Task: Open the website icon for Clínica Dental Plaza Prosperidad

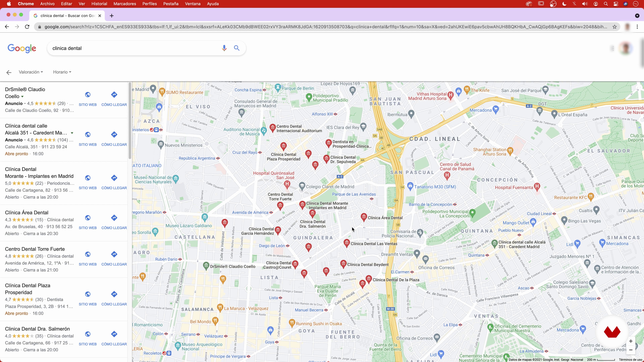Action: (x=88, y=294)
